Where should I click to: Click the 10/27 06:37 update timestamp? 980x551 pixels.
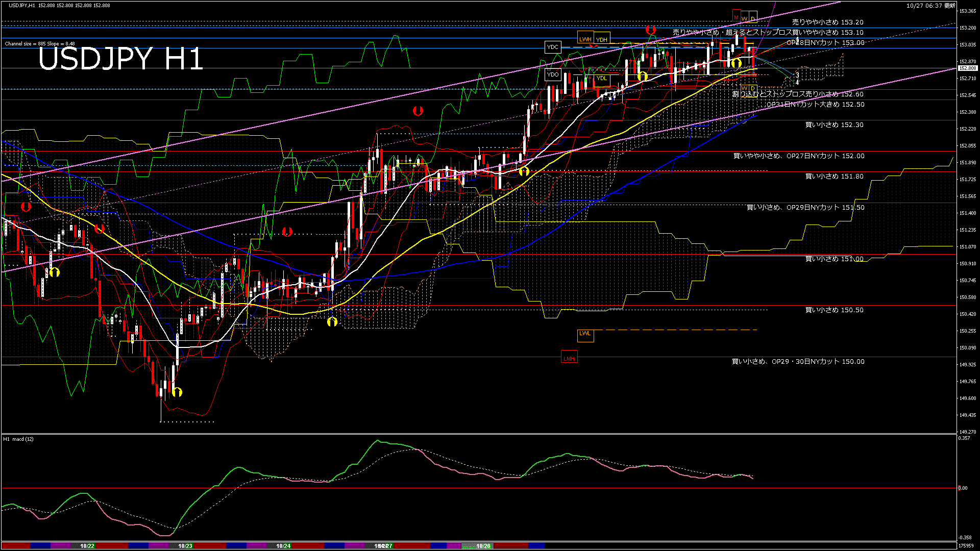point(930,6)
